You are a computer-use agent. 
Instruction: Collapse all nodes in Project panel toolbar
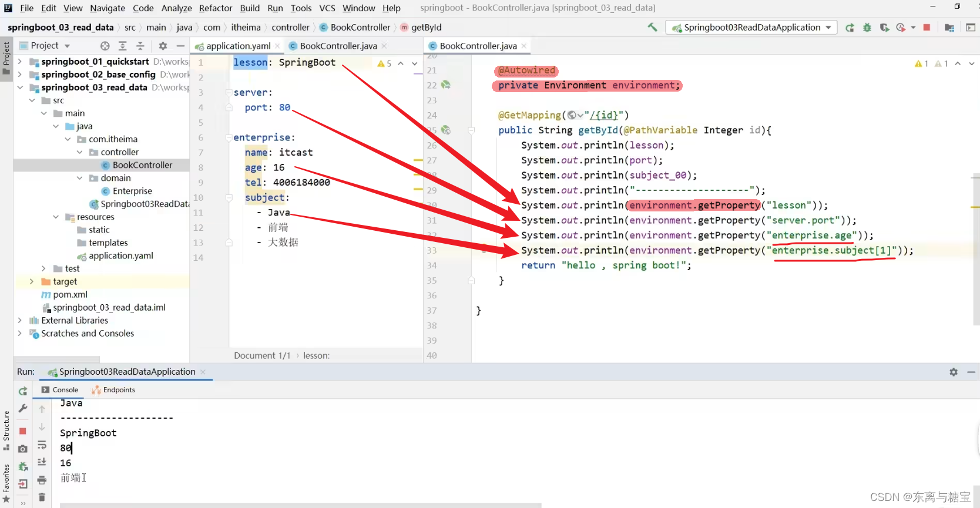pyautogui.click(x=140, y=46)
